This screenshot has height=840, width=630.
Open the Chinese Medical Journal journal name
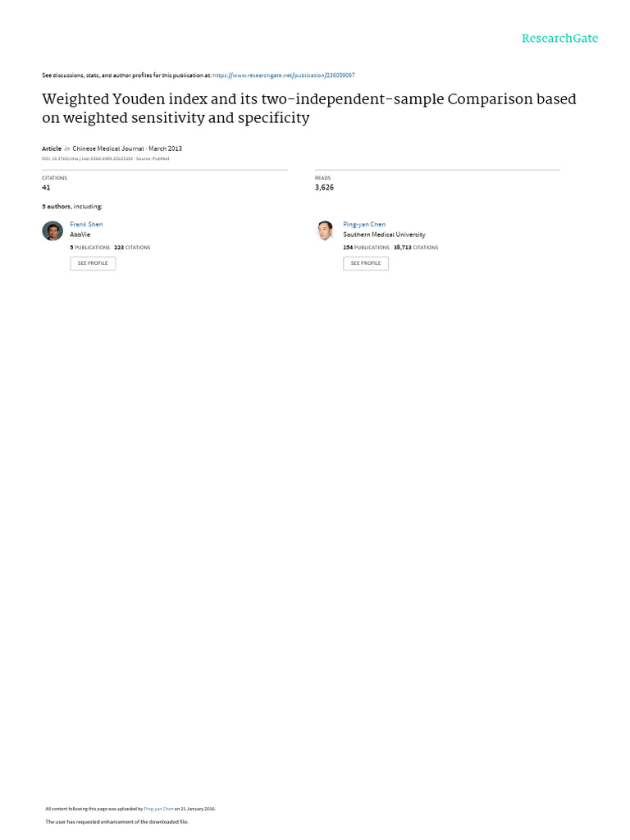click(108, 148)
